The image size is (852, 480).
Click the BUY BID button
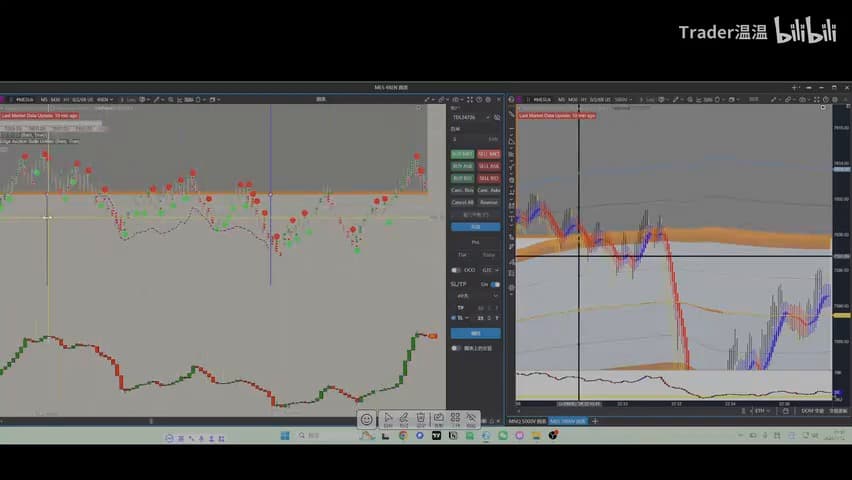point(462,178)
